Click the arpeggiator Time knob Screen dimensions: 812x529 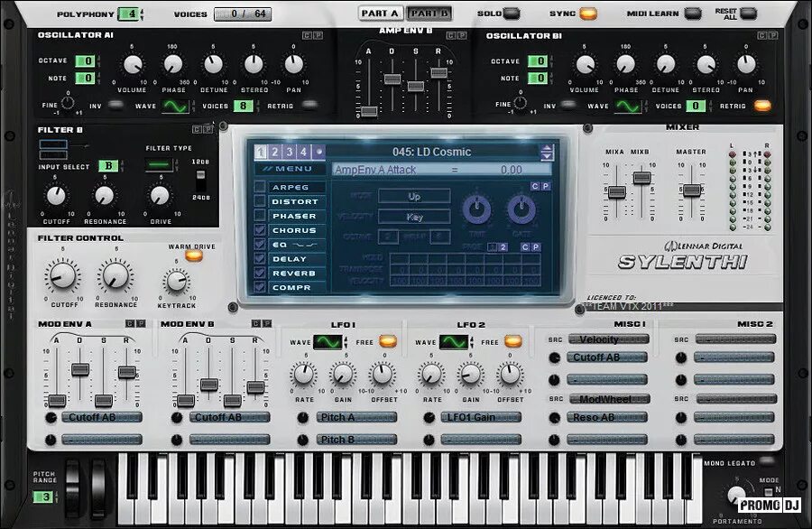coord(476,209)
